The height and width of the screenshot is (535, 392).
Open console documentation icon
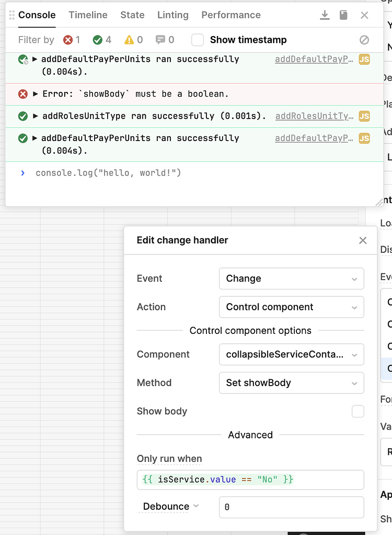pyautogui.click(x=343, y=15)
